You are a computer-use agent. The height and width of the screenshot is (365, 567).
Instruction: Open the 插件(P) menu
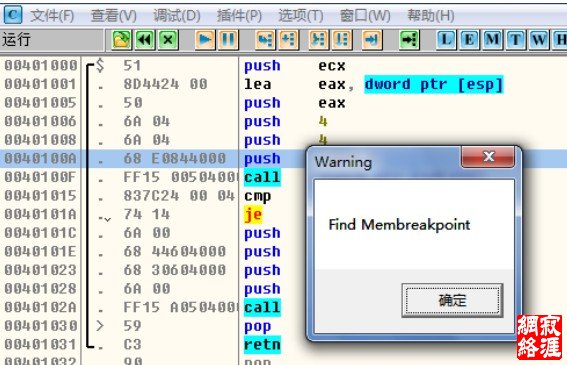[x=239, y=16]
